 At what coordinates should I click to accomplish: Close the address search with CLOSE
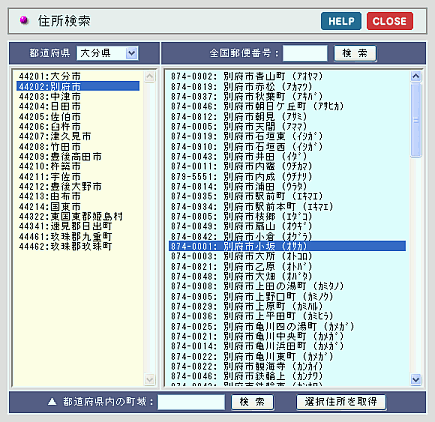pos(390,21)
